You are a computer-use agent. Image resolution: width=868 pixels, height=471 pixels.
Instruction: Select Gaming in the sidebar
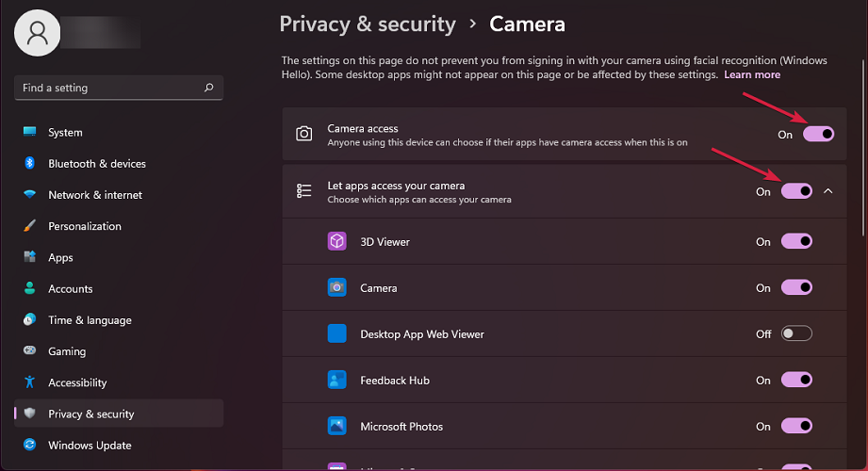coord(67,351)
